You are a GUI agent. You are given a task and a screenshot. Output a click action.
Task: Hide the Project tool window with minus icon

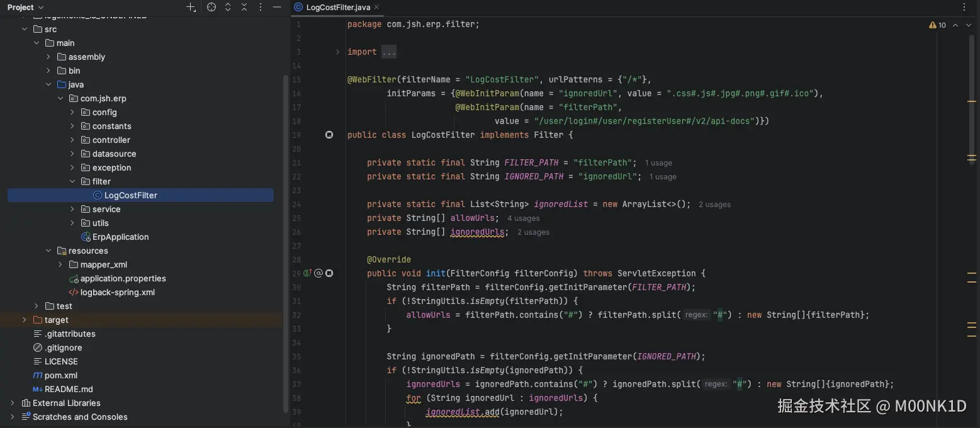277,7
